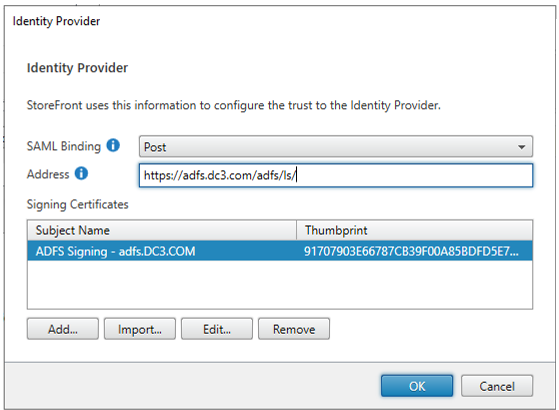Click the Signing Certificates label
Screen dimensions: 559x410
pos(78,204)
